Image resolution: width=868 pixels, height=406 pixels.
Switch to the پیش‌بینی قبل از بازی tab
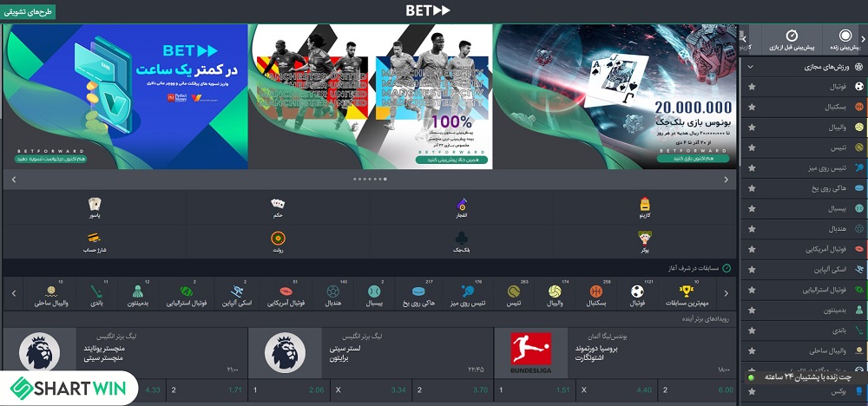point(792,40)
